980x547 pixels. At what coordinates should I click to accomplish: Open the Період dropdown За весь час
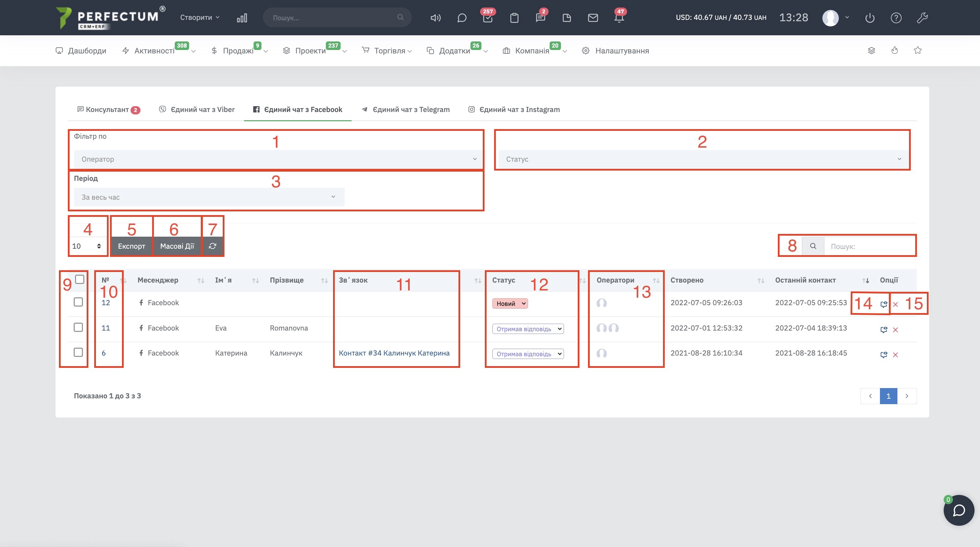209,197
